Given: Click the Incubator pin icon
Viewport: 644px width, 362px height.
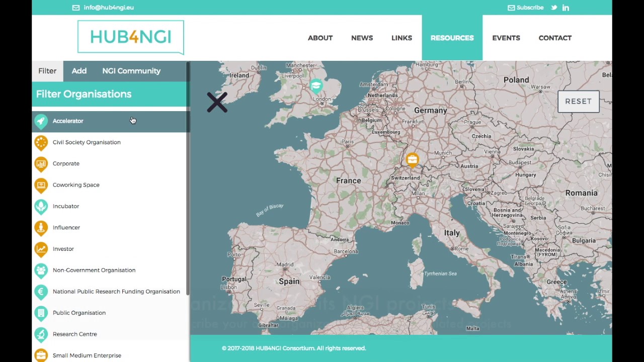Looking at the screenshot, I should 41,207.
